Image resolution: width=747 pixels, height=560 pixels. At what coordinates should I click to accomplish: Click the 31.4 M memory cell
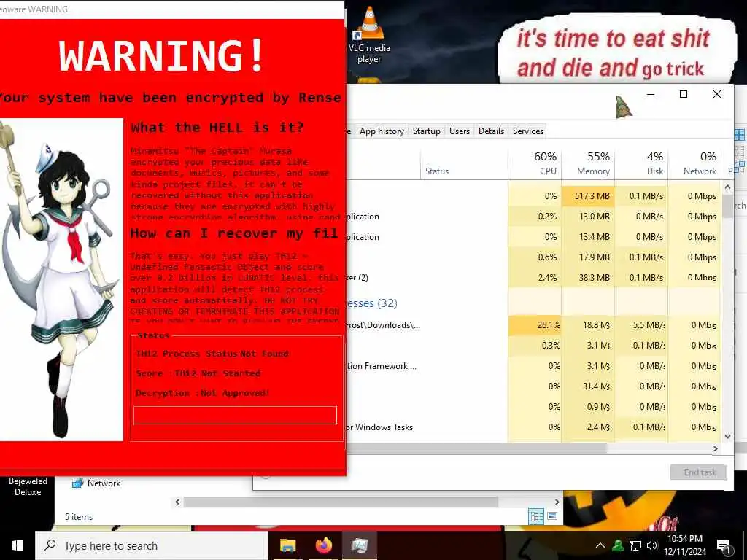[x=589, y=386]
